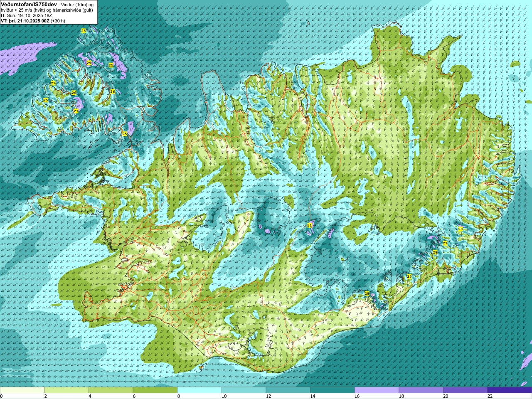Select the light cyan 8–10 m/s legend swatch
The image size is (532, 399).
tap(199, 390)
